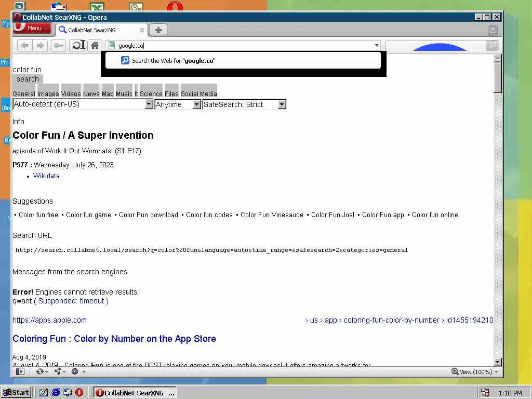Open the Wikidata link

[x=46, y=176]
